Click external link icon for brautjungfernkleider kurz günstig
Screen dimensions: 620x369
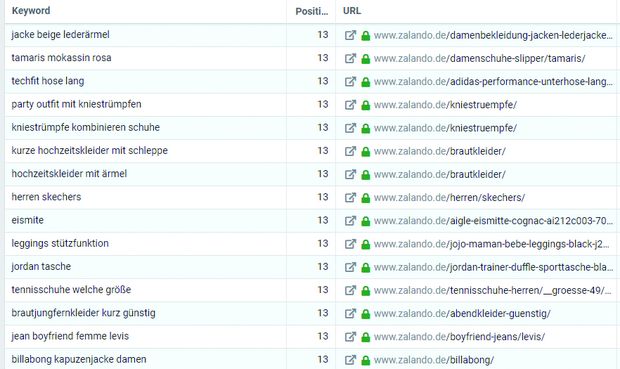(350, 314)
